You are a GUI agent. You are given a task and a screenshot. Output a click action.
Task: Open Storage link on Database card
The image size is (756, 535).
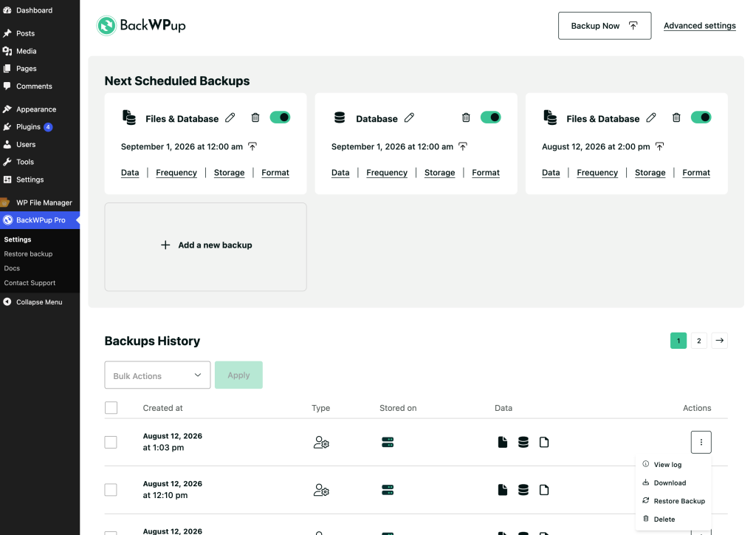(x=440, y=173)
